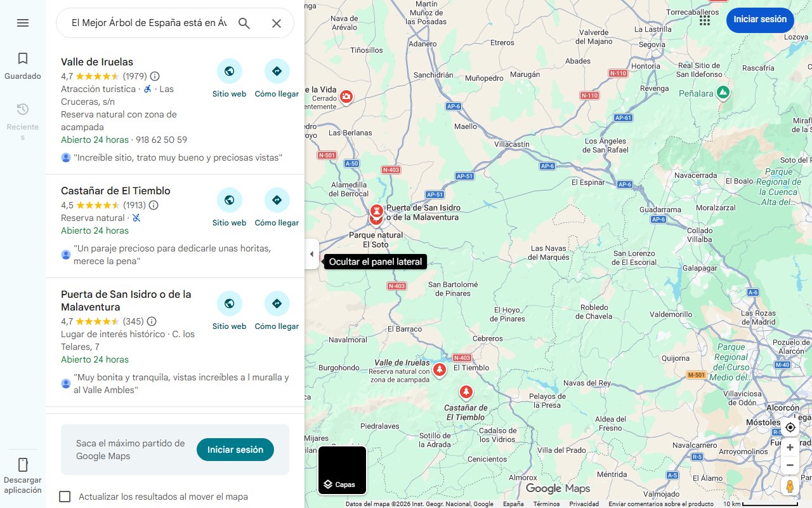This screenshot has height=508, width=812.
Task: Open Descargar aplicación in the sidebar
Action: click(x=23, y=476)
